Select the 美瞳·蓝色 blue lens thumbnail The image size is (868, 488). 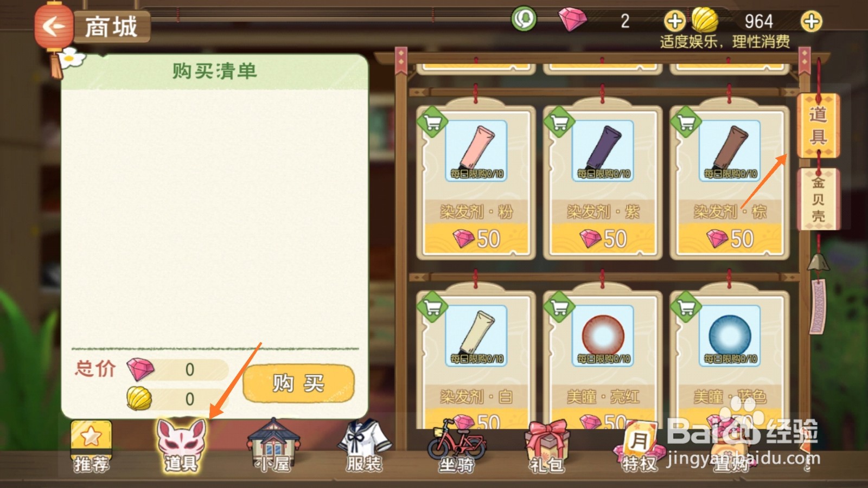click(730, 335)
